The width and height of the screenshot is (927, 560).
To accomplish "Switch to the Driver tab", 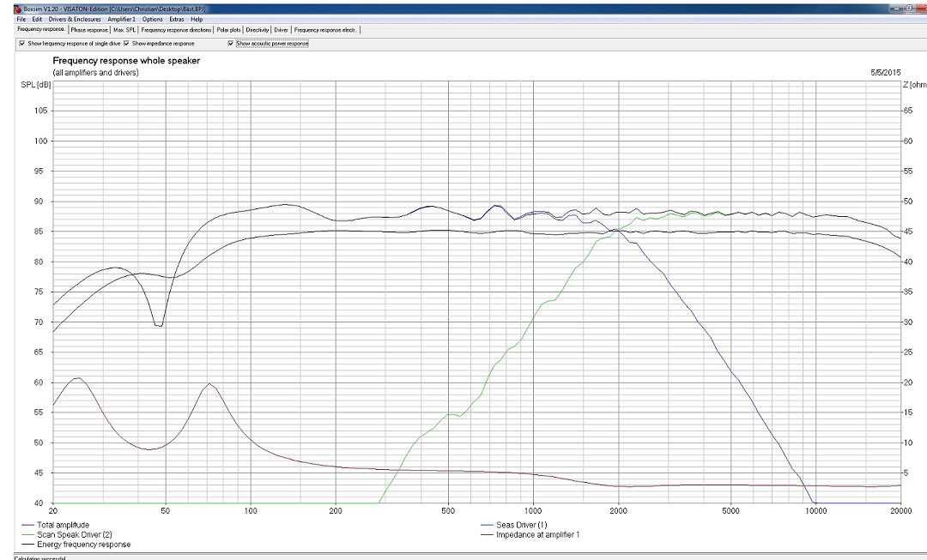I will coord(281,30).
